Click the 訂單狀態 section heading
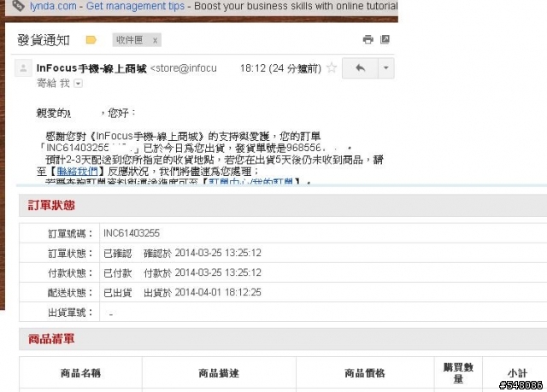 (x=51, y=205)
